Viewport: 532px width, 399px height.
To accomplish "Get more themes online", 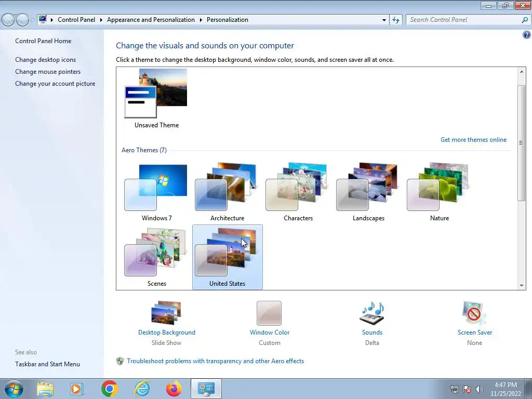I will (473, 140).
